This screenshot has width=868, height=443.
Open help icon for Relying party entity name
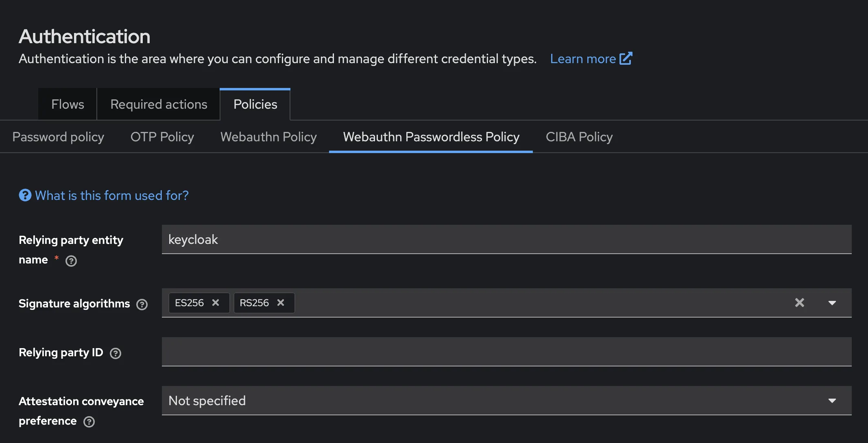[x=71, y=261]
